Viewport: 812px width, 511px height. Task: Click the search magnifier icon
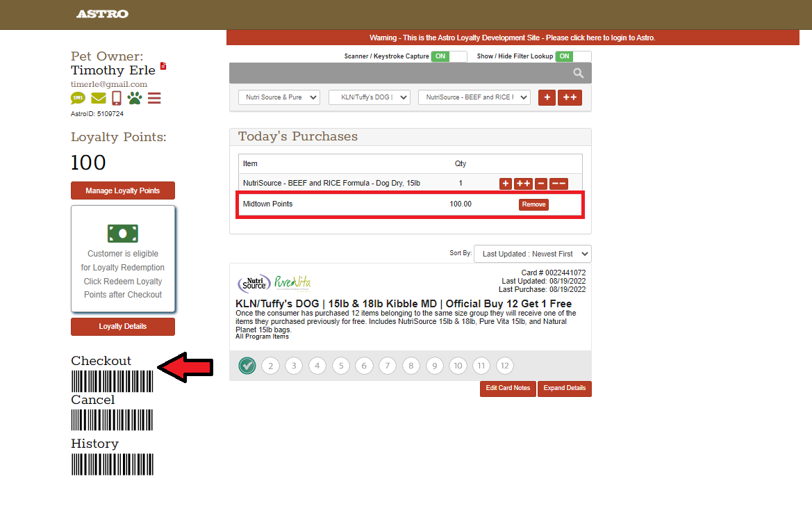click(x=578, y=73)
